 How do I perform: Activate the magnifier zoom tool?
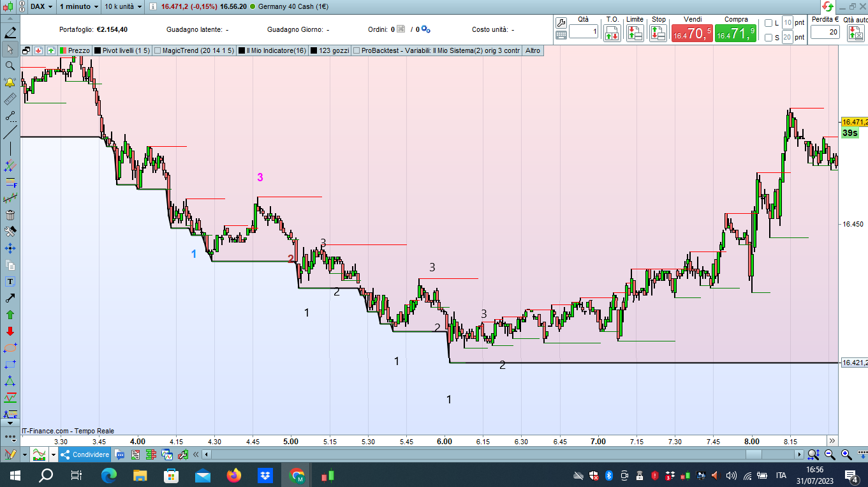click(10, 66)
